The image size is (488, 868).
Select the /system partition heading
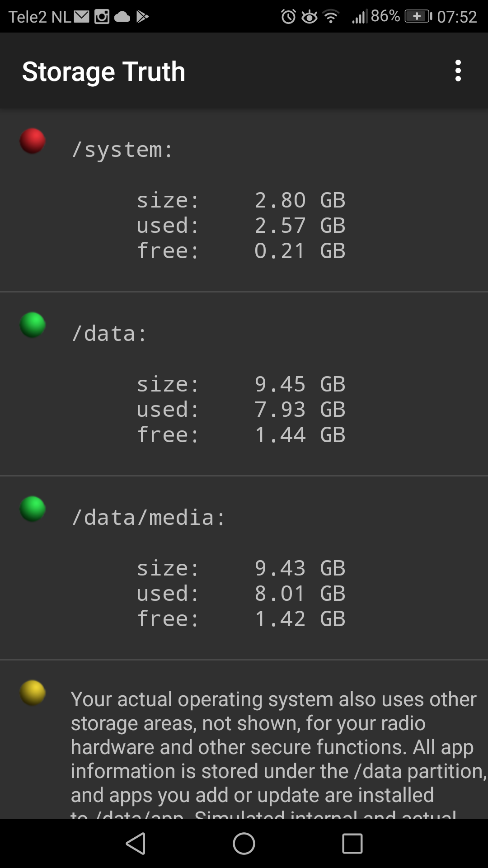pos(122,150)
